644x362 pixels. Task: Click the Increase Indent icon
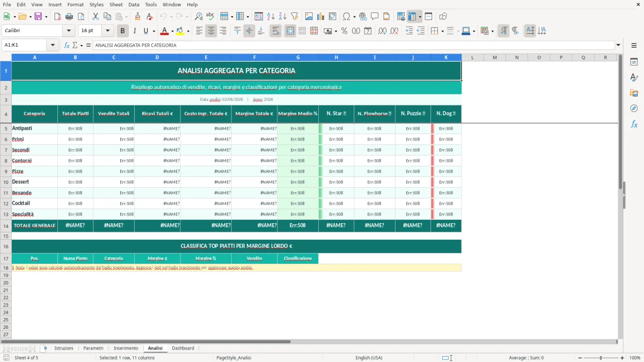tap(409, 31)
